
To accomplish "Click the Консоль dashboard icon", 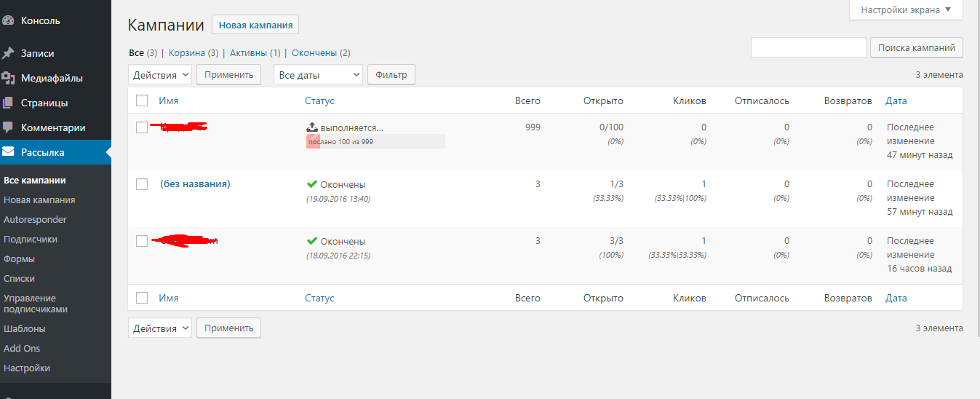I will coord(9,21).
